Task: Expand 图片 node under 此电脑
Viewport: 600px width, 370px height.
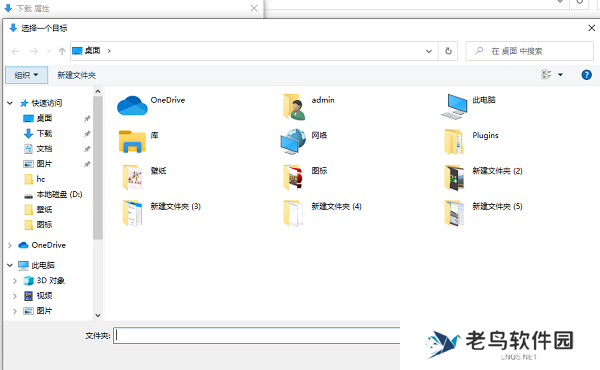Action: (15, 311)
